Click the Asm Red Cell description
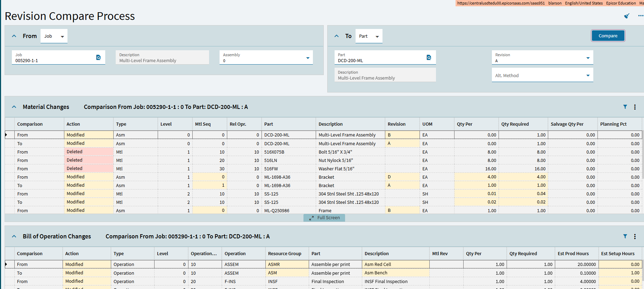The width and height of the screenshot is (644, 289). 395,264
